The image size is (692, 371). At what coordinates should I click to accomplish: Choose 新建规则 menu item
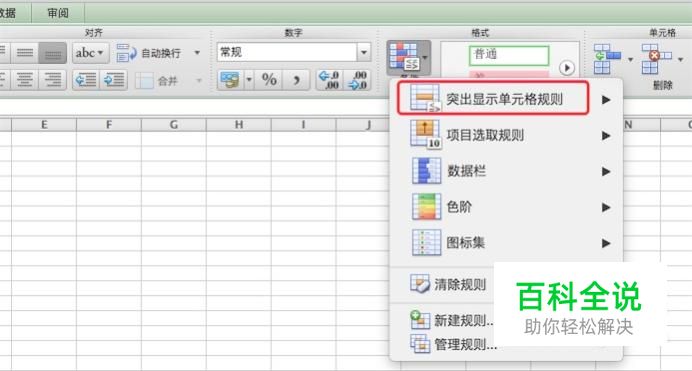[x=452, y=320]
